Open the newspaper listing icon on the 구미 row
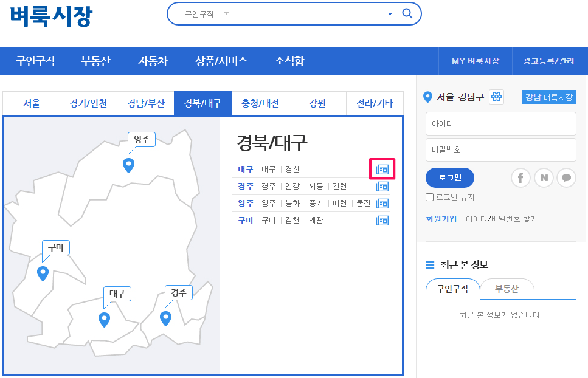 tap(382, 221)
